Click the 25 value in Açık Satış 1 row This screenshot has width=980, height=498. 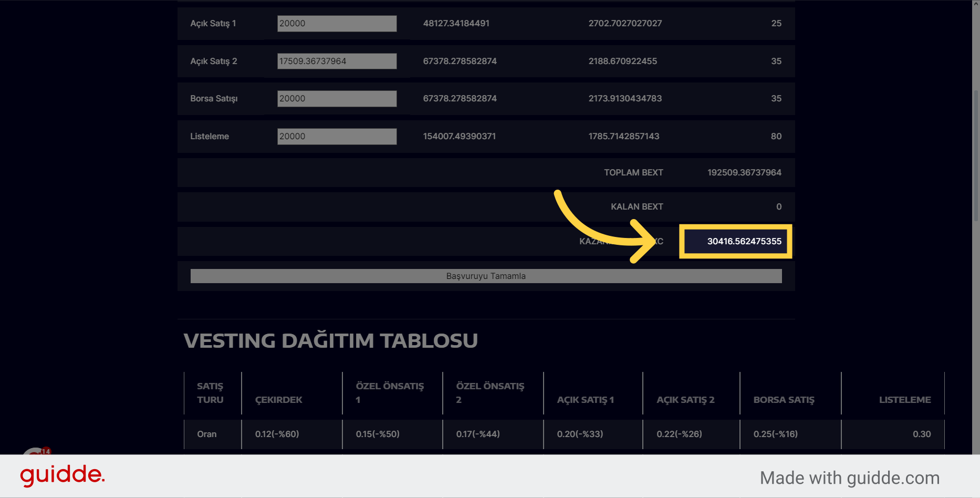(776, 23)
